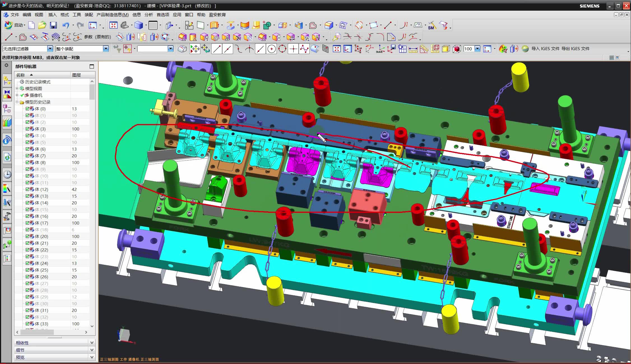Expand the 相依性 panel section
631x364 pixels.
[x=92, y=343]
